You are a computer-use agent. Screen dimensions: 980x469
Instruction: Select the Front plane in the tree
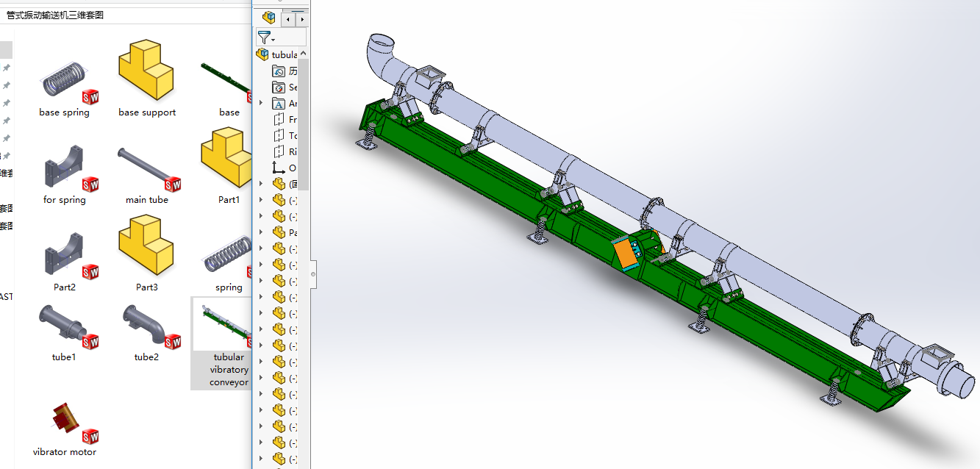tap(285, 120)
